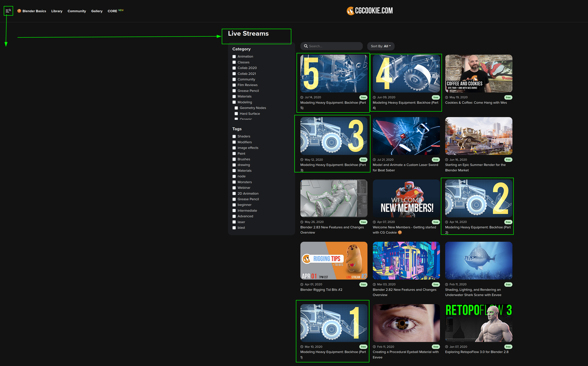Tick the Hard Surface checkbox

click(x=237, y=114)
